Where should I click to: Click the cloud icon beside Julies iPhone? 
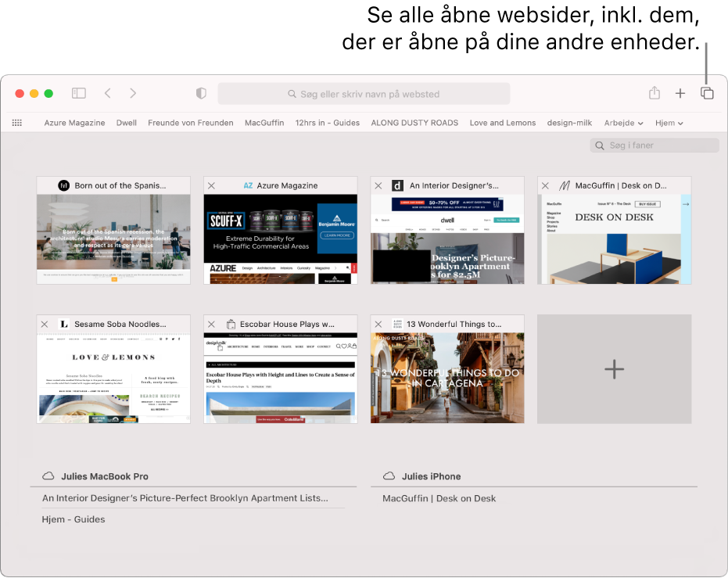point(389,476)
